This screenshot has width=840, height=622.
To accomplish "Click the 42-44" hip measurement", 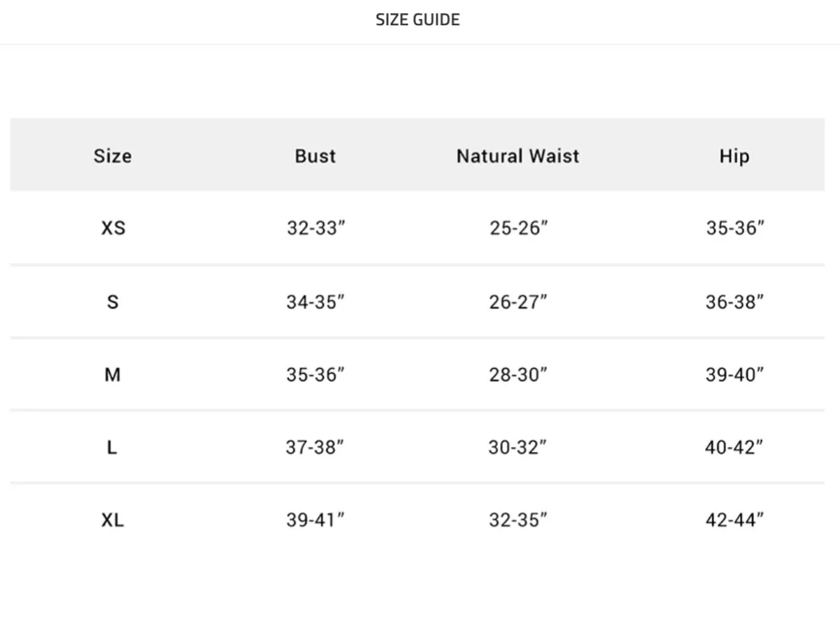I will pos(734,520).
